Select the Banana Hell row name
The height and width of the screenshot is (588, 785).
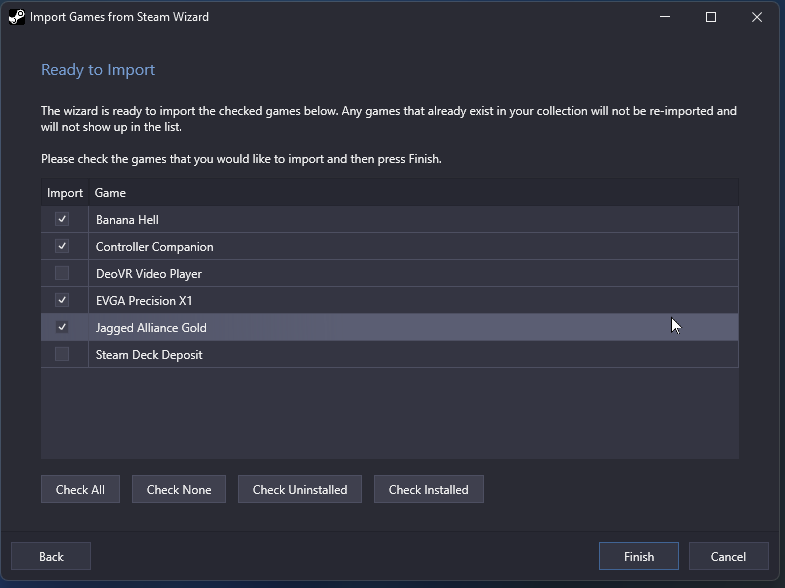127,220
